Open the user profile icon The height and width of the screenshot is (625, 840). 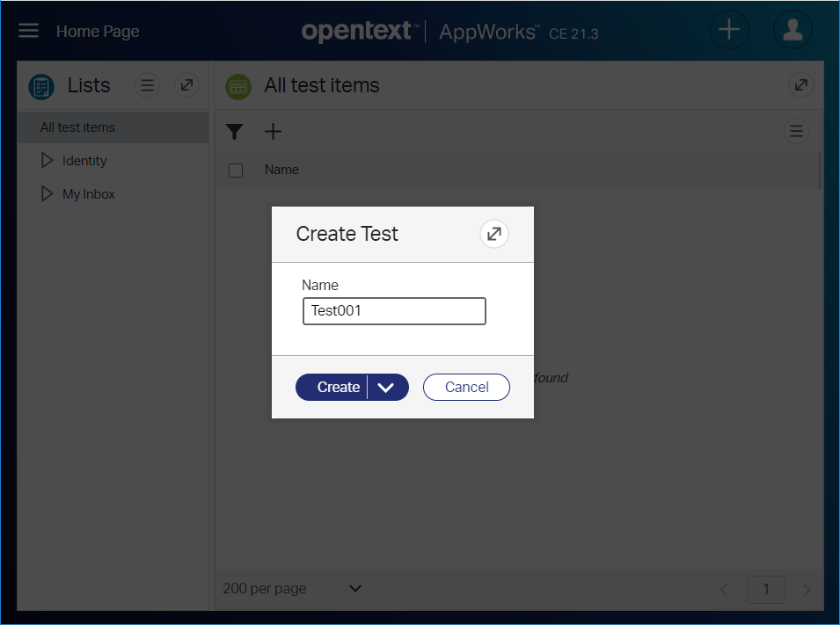(792, 30)
